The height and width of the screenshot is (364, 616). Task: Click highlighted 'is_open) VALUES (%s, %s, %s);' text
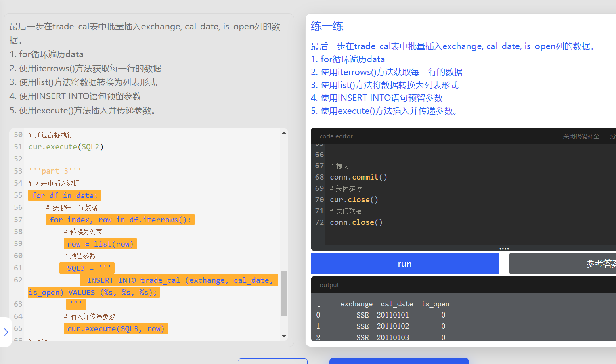94,292
